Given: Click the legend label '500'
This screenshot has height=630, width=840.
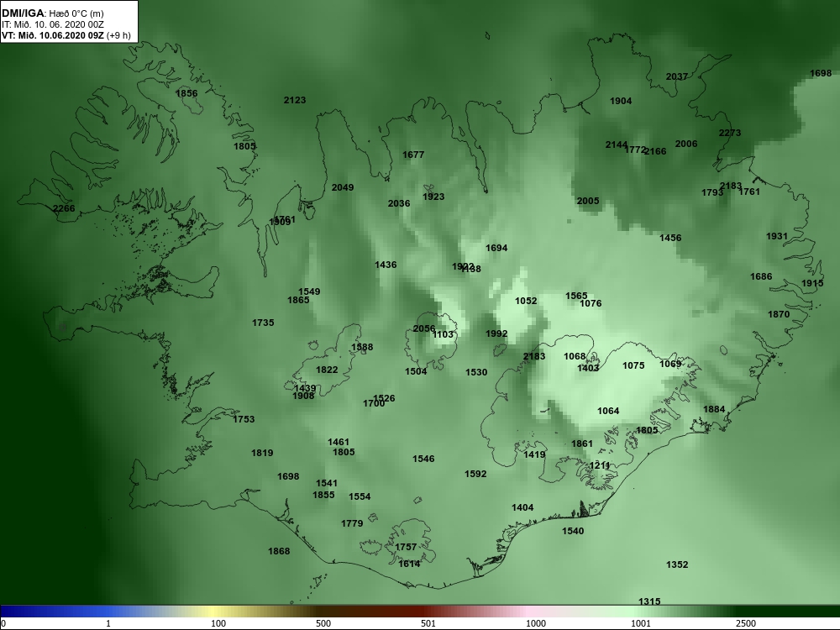Looking at the screenshot, I should tap(323, 623).
